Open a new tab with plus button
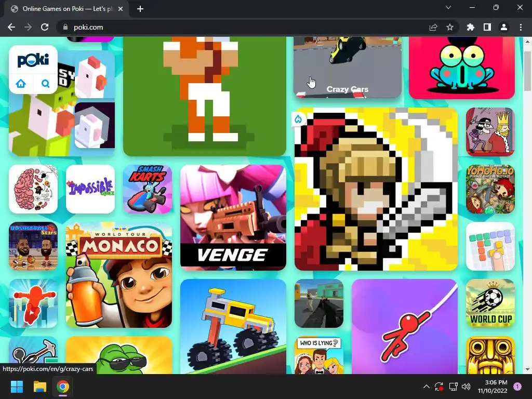 click(x=140, y=9)
